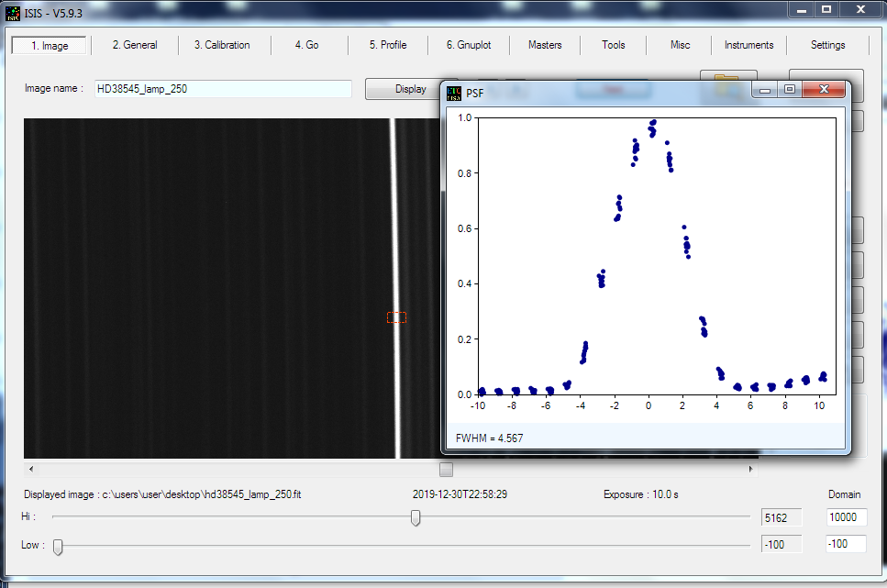Click the red dashed selection box on spectrum

click(396, 317)
